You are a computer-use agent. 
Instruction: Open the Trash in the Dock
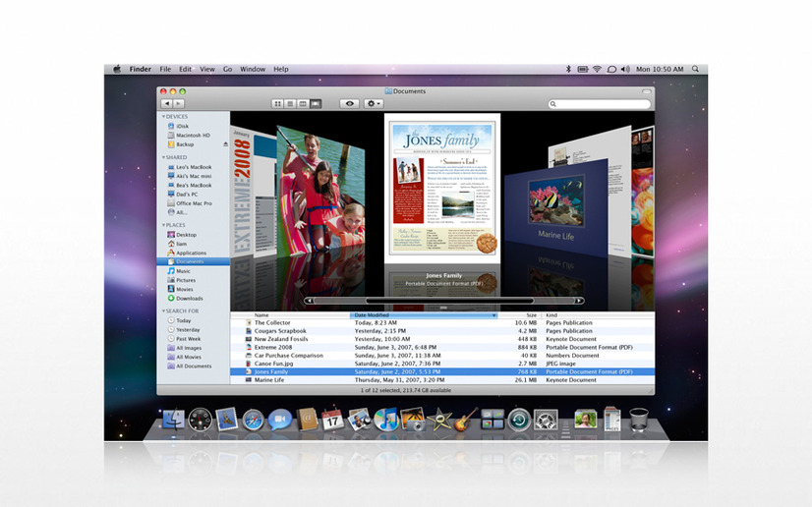click(x=639, y=419)
